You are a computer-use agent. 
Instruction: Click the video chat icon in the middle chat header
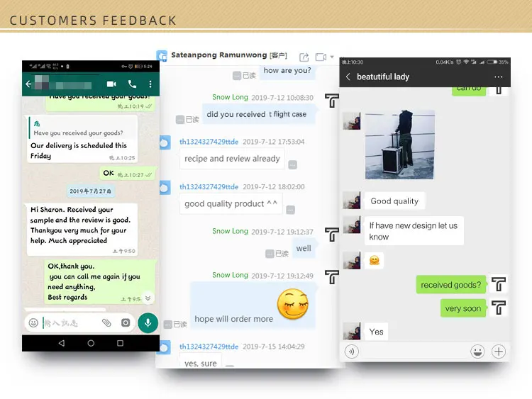coord(321,57)
